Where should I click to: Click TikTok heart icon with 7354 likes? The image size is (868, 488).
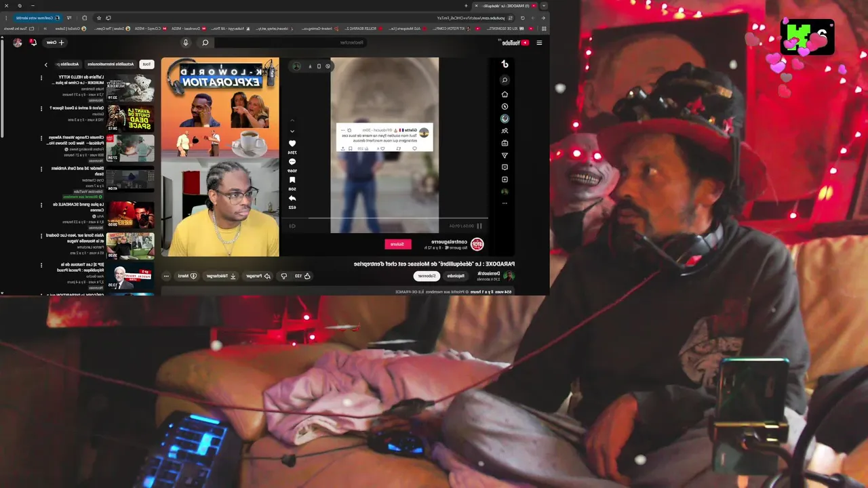292,144
